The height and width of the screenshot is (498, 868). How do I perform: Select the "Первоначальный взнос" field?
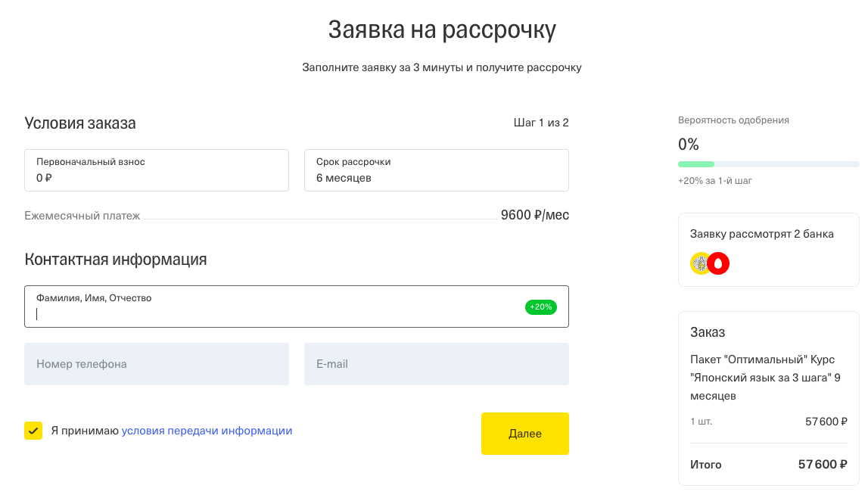157,170
